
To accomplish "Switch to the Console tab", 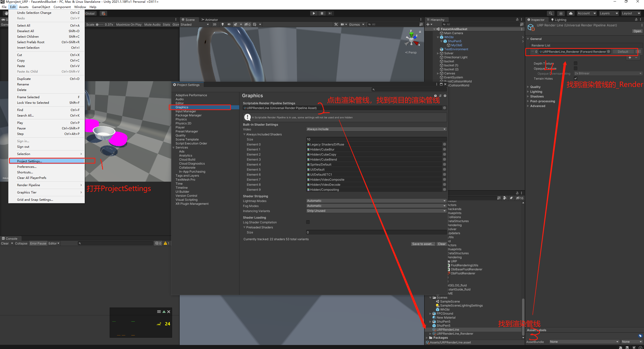I will [10, 238].
